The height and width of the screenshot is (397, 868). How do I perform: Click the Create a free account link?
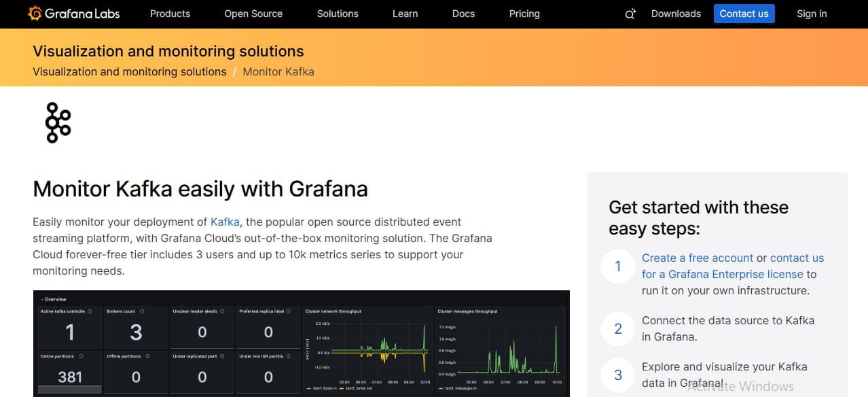tap(698, 258)
